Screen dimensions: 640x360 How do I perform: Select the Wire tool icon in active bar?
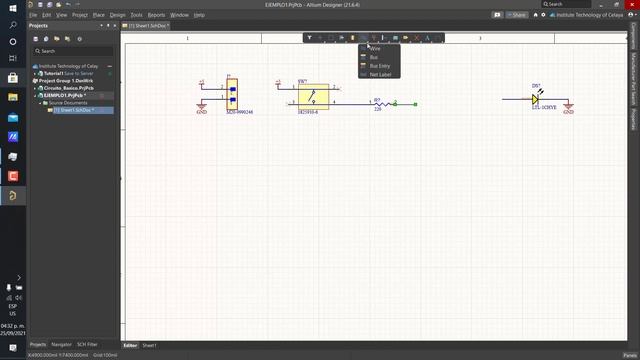pyautogui.click(x=363, y=38)
